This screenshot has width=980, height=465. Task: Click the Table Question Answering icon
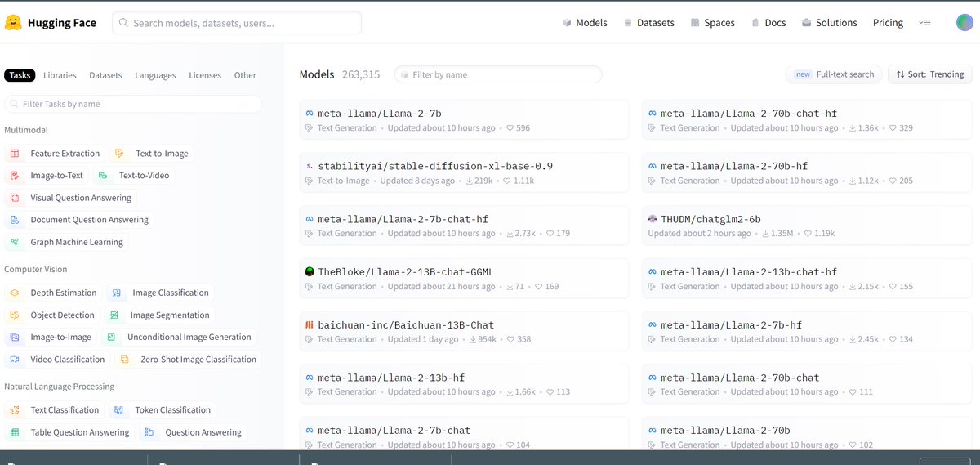15,432
